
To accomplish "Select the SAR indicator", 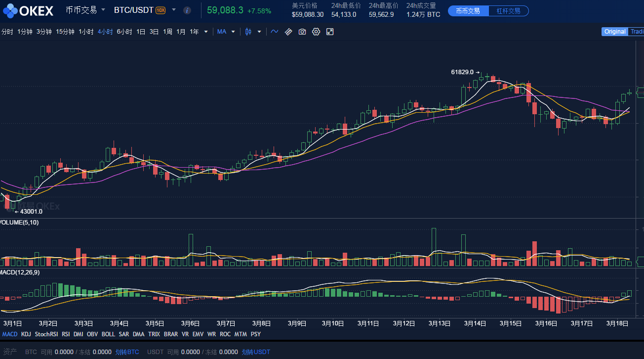I will point(123,334).
